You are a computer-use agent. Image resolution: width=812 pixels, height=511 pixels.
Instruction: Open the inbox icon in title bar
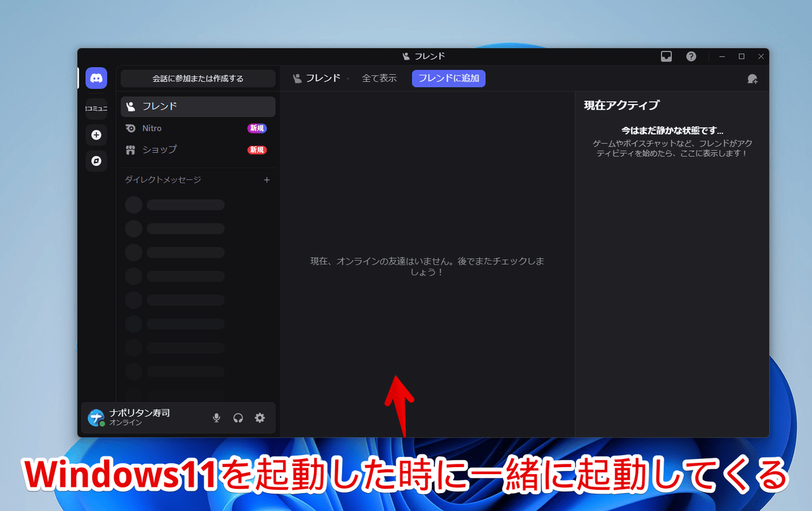click(666, 56)
